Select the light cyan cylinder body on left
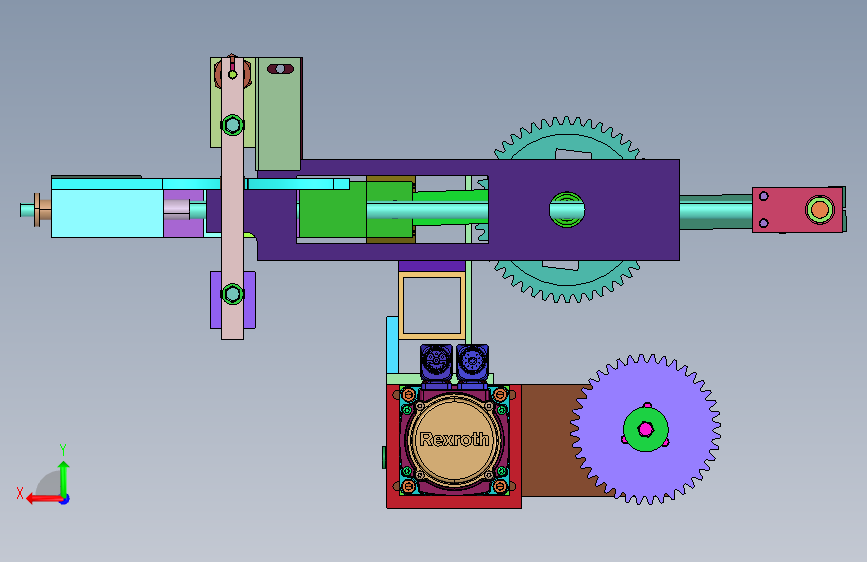 point(107,213)
